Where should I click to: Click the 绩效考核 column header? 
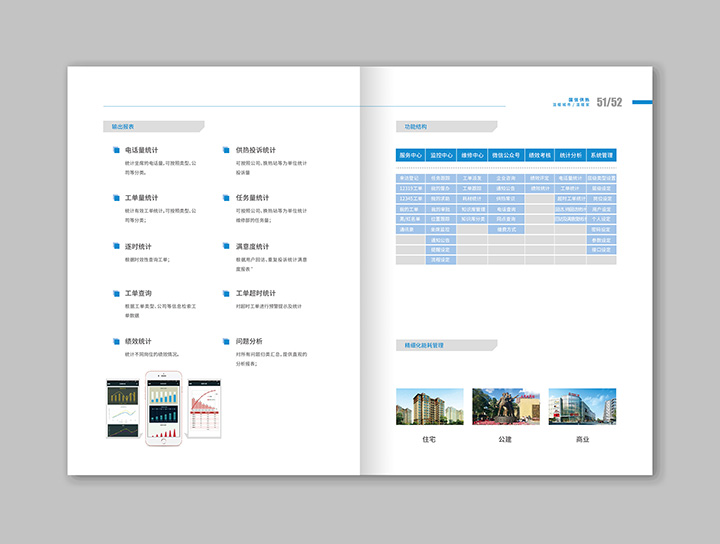tap(540, 156)
